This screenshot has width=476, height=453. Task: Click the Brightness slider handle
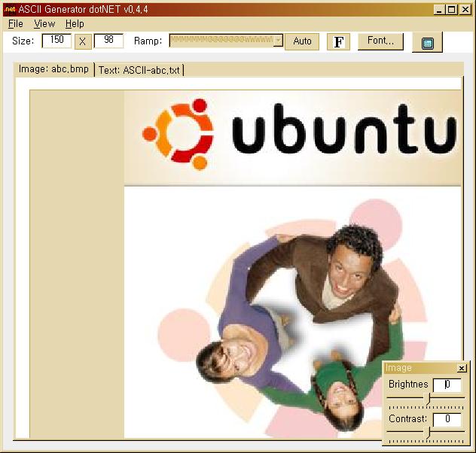click(x=429, y=398)
